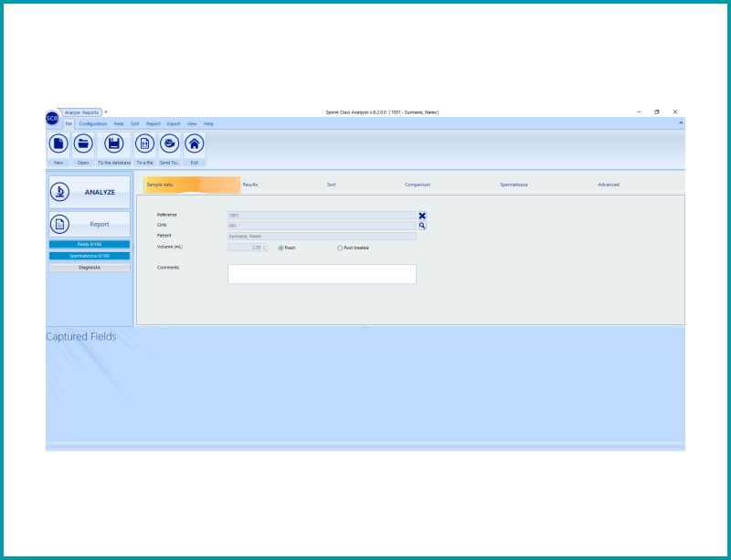Clear the Reference with the X icon
This screenshot has width=731, height=560.
tap(422, 216)
